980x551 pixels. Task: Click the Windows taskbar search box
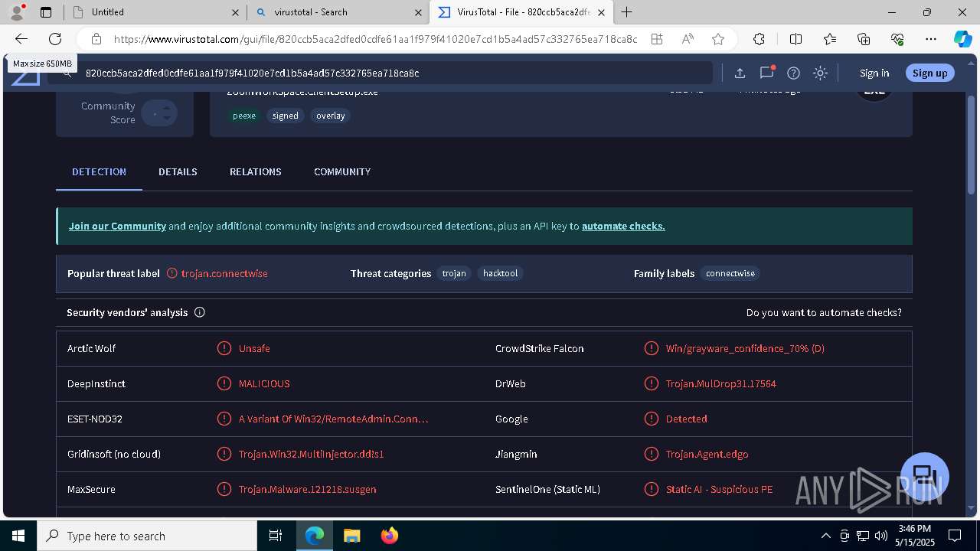point(147,536)
